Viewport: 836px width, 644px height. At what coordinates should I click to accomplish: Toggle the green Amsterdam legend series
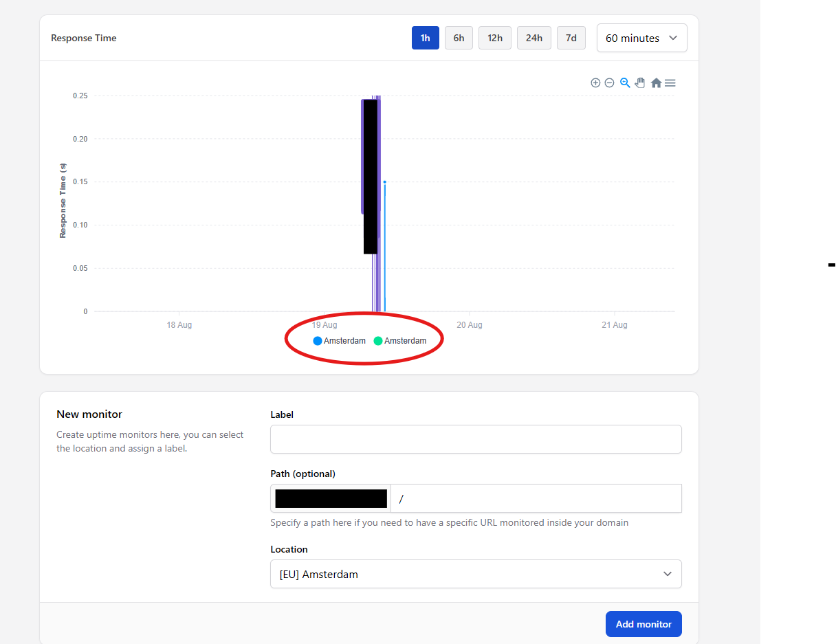tap(400, 341)
